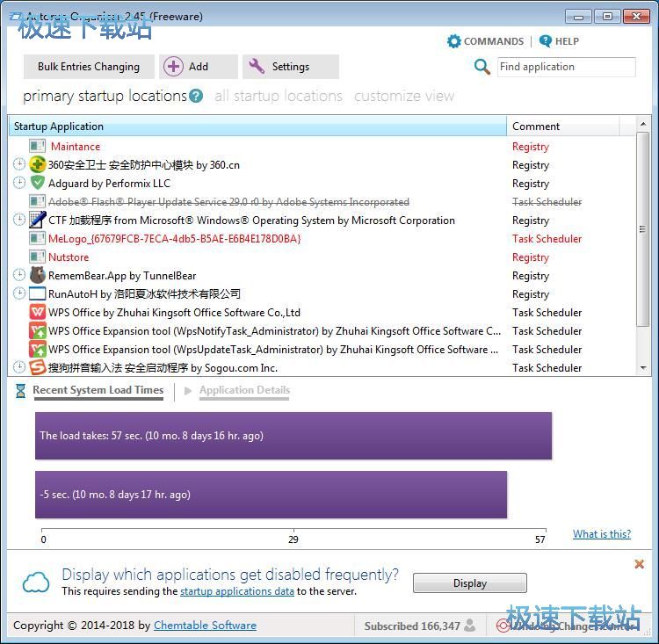Click the subscribers person icon
This screenshot has height=644, width=659.
(470, 625)
